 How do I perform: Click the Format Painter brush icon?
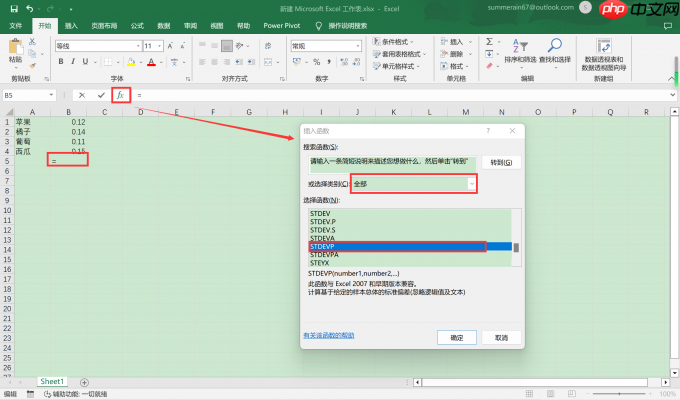click(x=32, y=66)
